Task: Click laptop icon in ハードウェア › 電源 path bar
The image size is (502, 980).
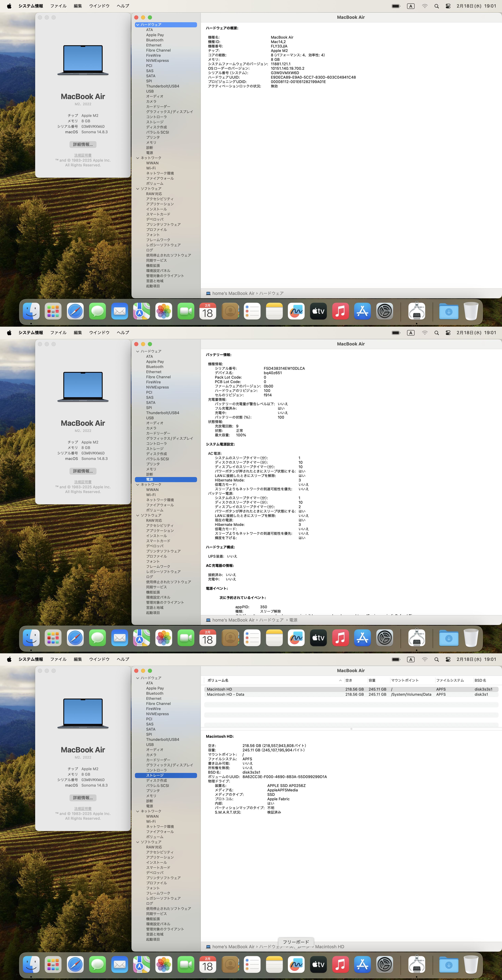Action: (208, 620)
